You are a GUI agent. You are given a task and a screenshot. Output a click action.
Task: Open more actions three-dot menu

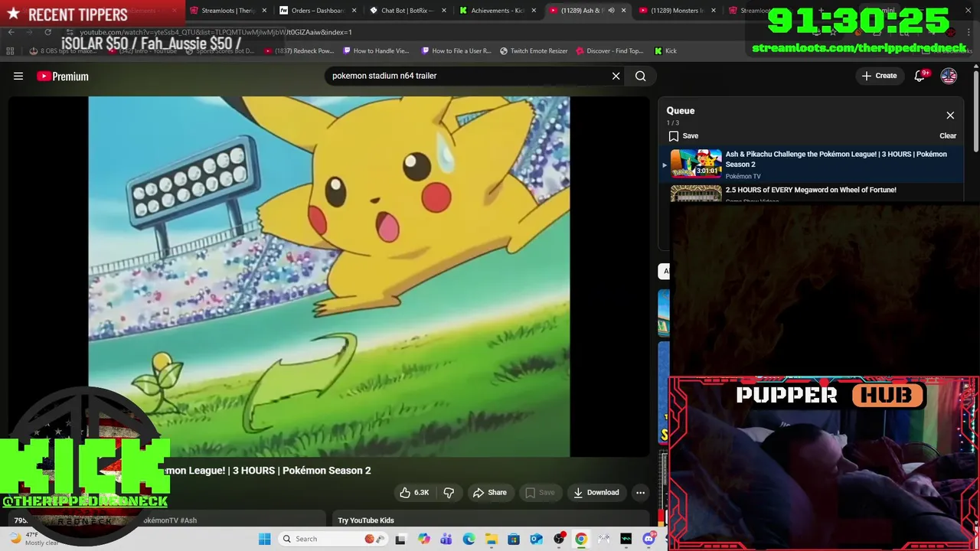click(641, 493)
